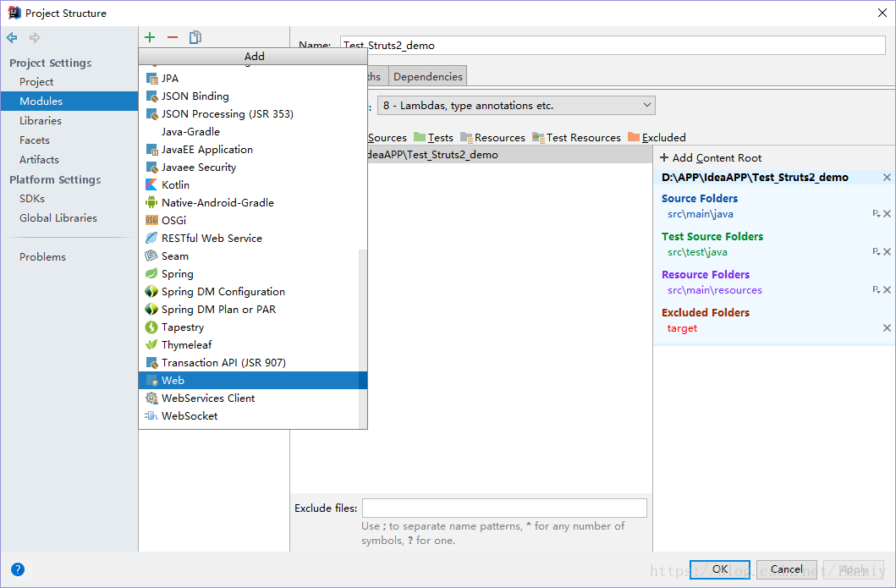The height and width of the screenshot is (588, 896).
Task: Open Artifacts in the sidebar
Action: pos(69,159)
